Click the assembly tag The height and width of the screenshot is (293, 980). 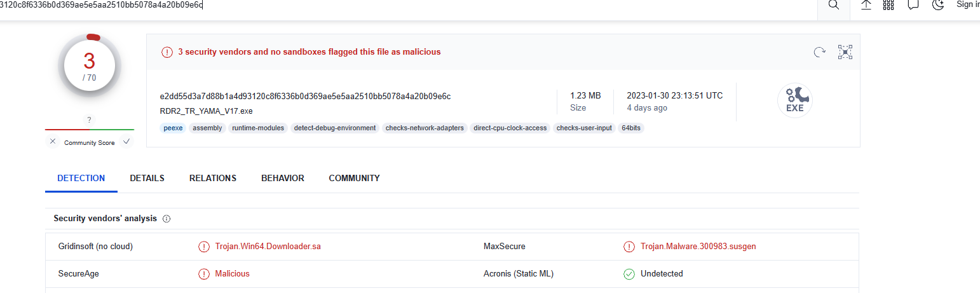(207, 128)
